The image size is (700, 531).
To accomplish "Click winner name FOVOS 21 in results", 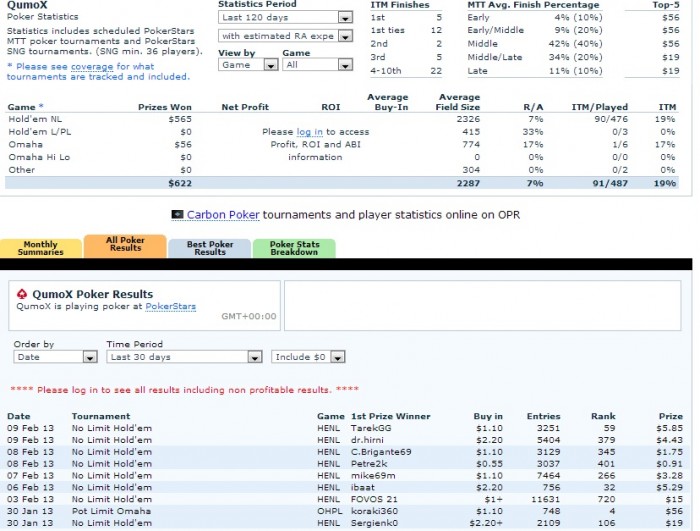I will (374, 499).
